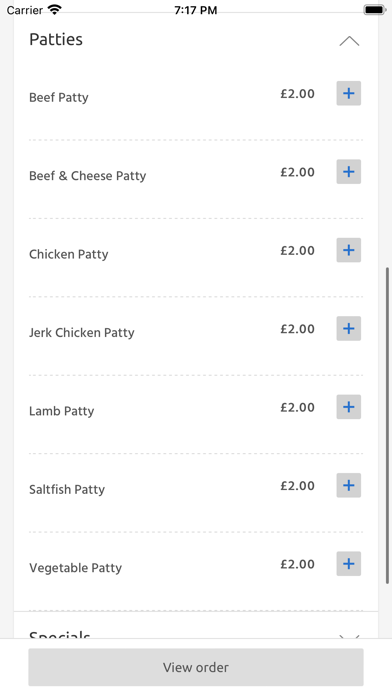This screenshot has width=392, height=696.
Task: Click the vertical scrollbar thumb
Action: click(388, 426)
